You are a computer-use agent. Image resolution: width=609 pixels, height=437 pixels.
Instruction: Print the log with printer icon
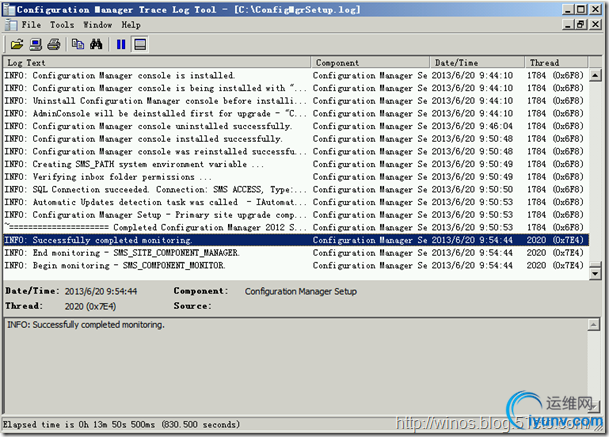pos(54,44)
